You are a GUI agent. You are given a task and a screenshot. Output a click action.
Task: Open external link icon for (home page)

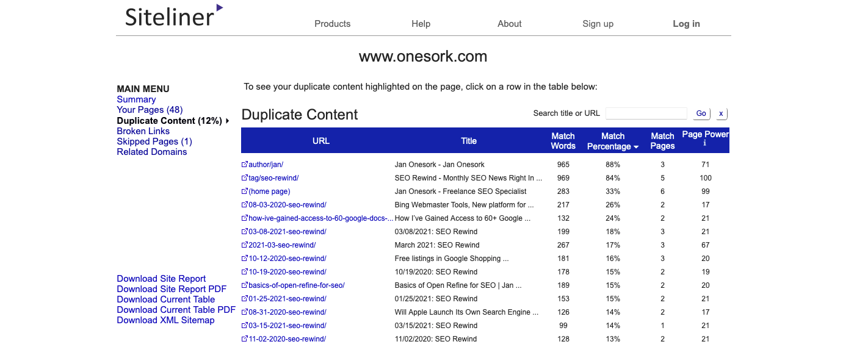click(245, 191)
